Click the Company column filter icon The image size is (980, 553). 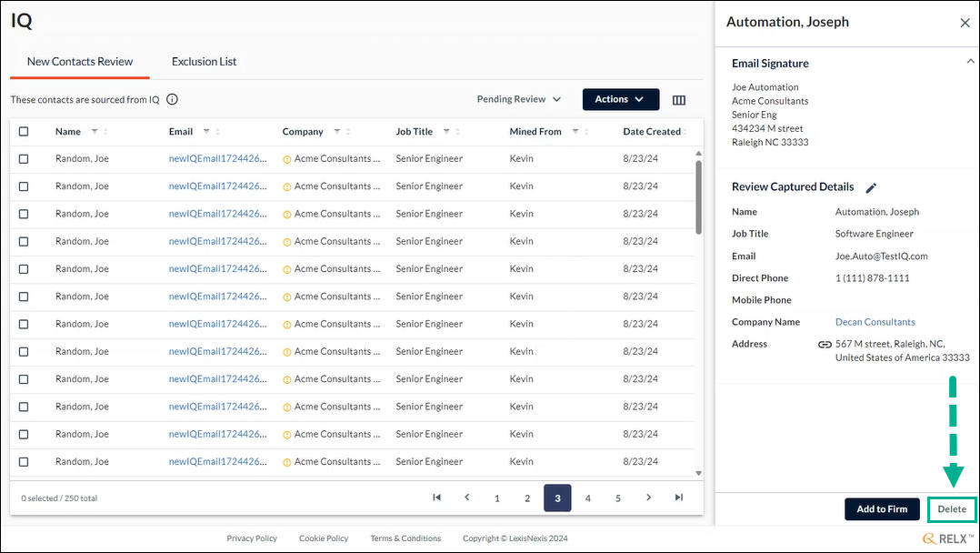pyautogui.click(x=337, y=131)
